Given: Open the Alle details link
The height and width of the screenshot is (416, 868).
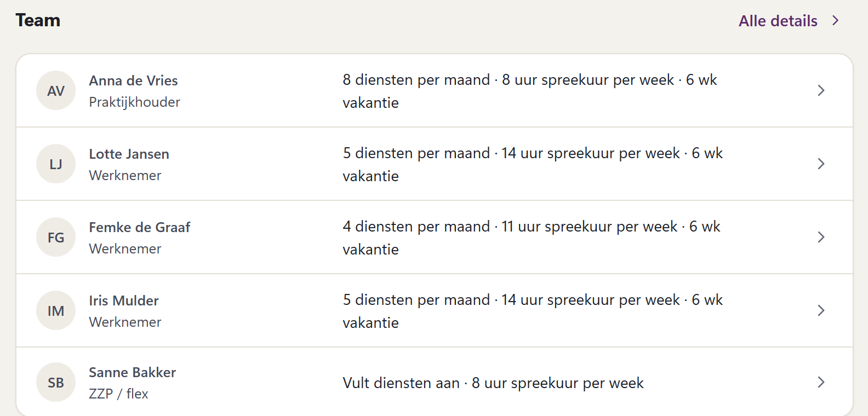Looking at the screenshot, I should (778, 21).
